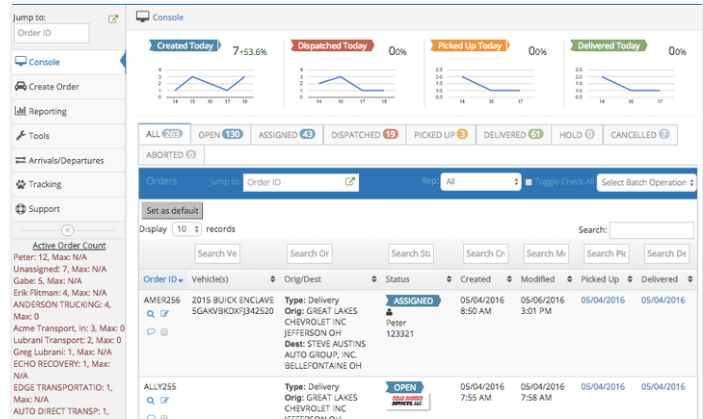Sort by the Orig/Dest column
Screen dimensions: 703x419
(330, 279)
